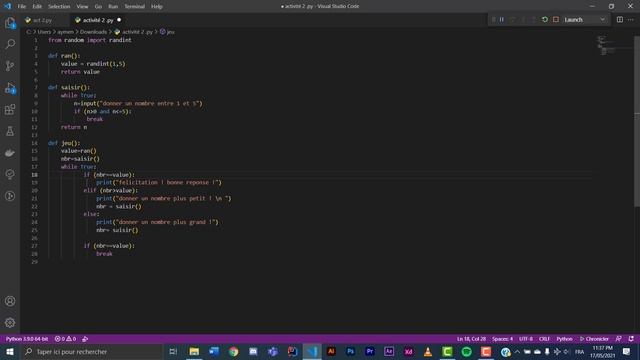This screenshot has height=360, width=640.
Task: Click "return value" on line 5
Action: (x=80, y=72)
